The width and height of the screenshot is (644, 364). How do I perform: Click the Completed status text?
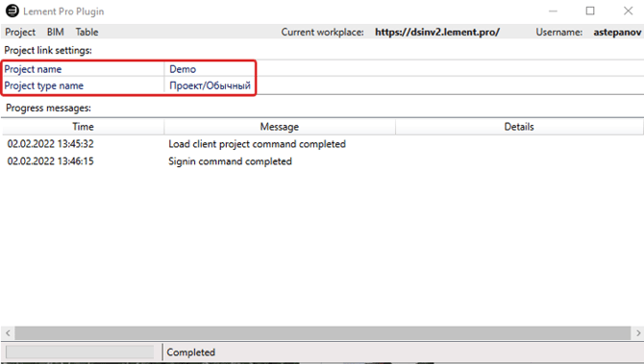[191, 352]
